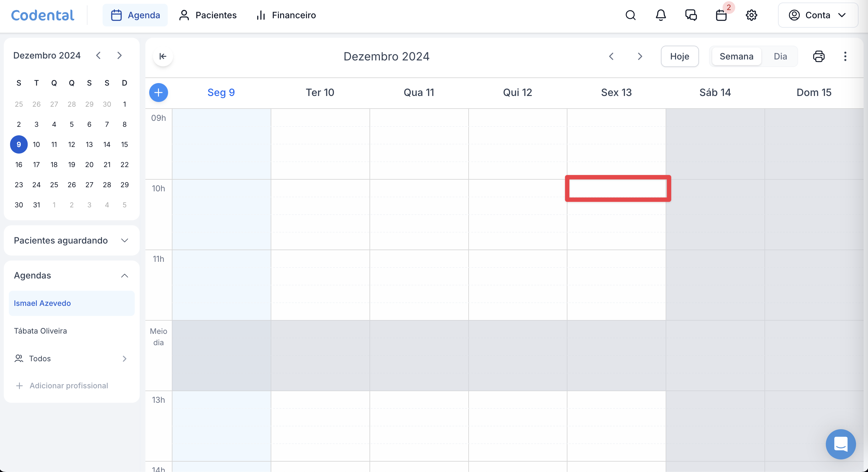Open calendar alerts icon with badge
868x472 pixels.
[x=721, y=15]
